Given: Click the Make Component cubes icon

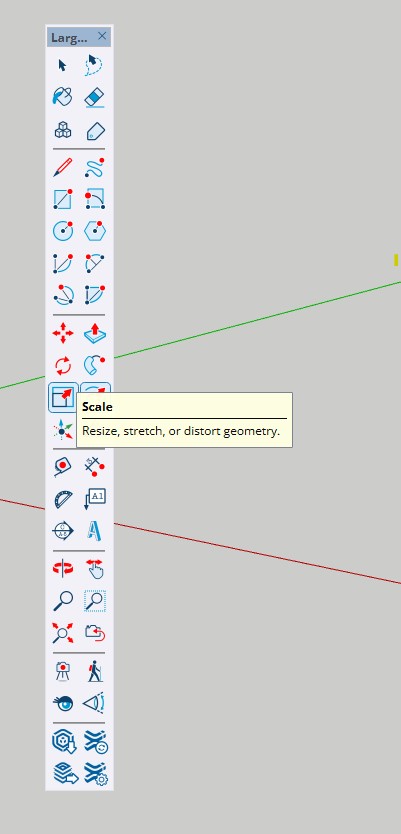Looking at the screenshot, I should [x=63, y=130].
